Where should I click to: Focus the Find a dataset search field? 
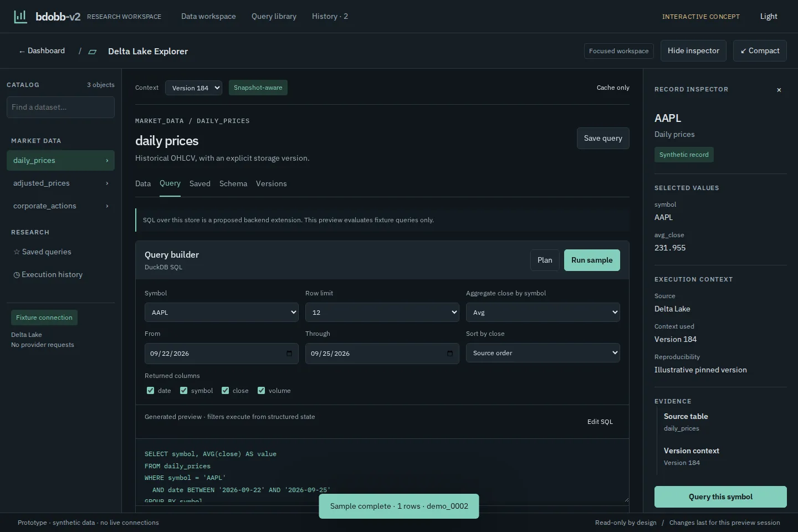tap(60, 108)
